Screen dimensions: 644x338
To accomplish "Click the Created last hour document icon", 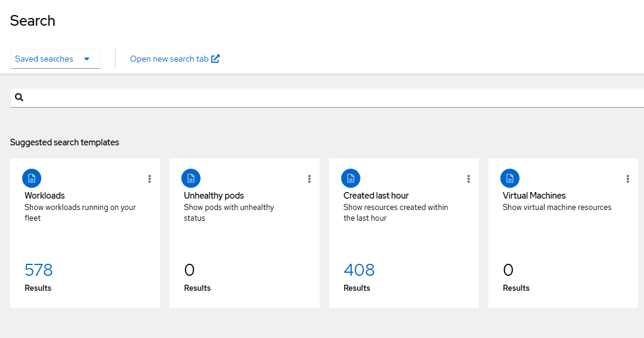I will coord(351,178).
